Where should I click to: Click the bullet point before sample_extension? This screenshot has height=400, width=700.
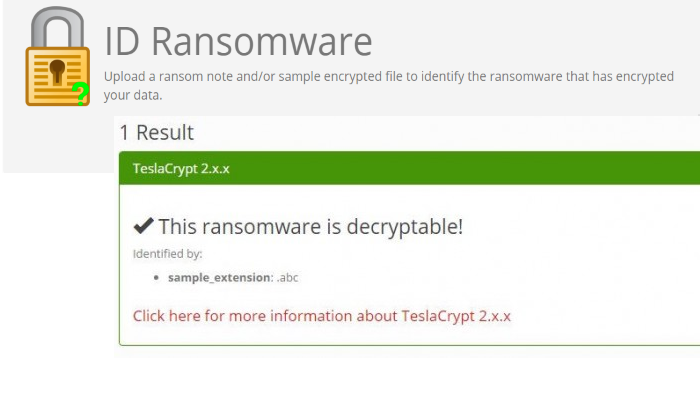coord(158,277)
